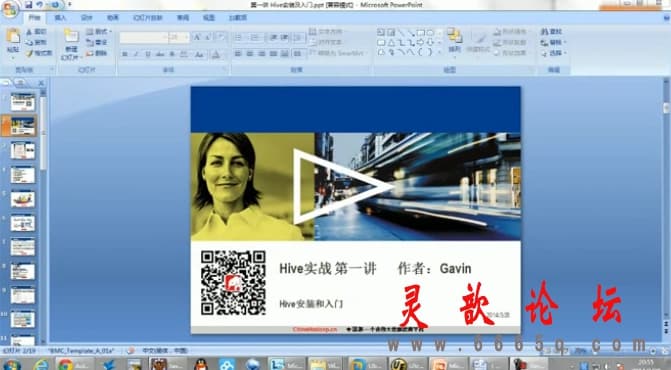The width and height of the screenshot is (671, 370).
Task: Click the Replace button in editing group
Action: pos(553,42)
